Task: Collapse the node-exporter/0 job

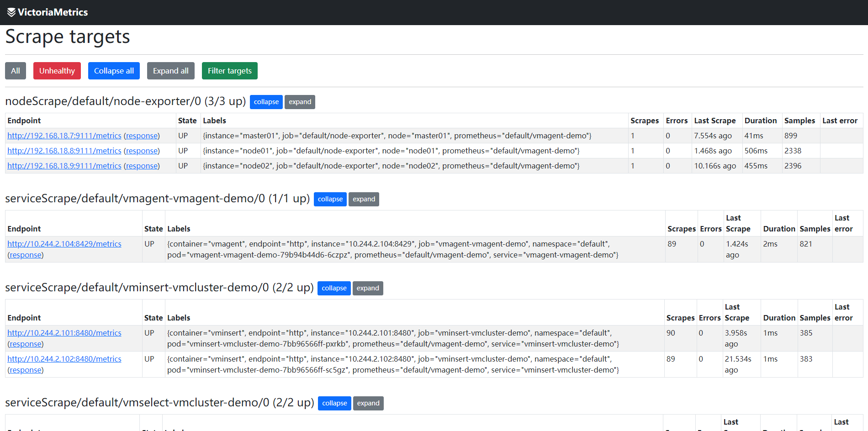Action: pyautogui.click(x=266, y=102)
